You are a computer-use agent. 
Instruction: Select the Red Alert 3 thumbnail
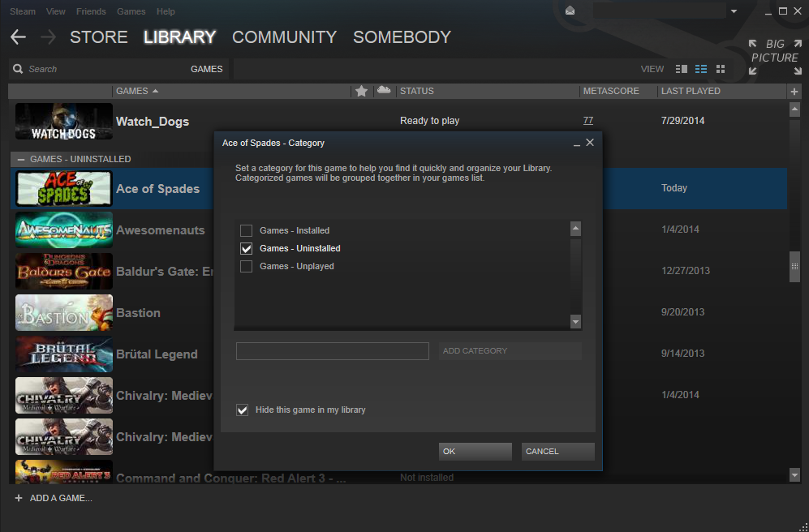(64, 472)
